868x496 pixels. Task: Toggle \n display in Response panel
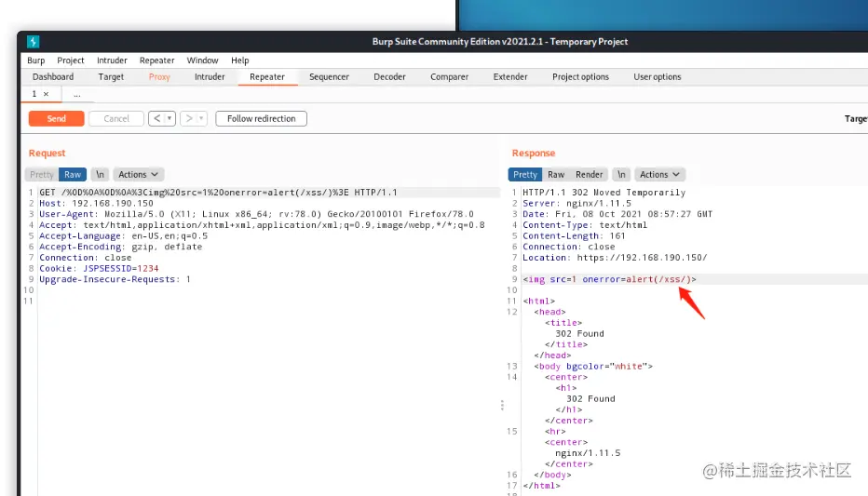[621, 174]
